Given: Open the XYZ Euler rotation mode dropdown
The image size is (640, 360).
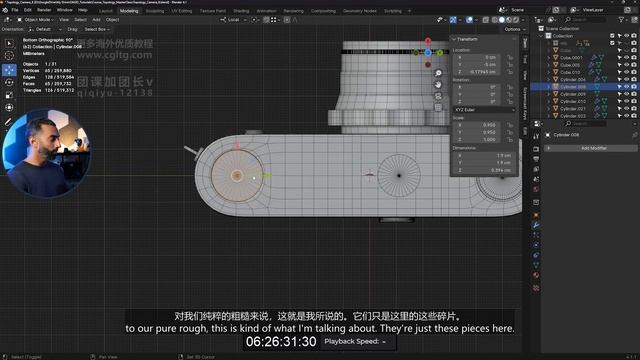Looking at the screenshot, I should tap(484, 110).
